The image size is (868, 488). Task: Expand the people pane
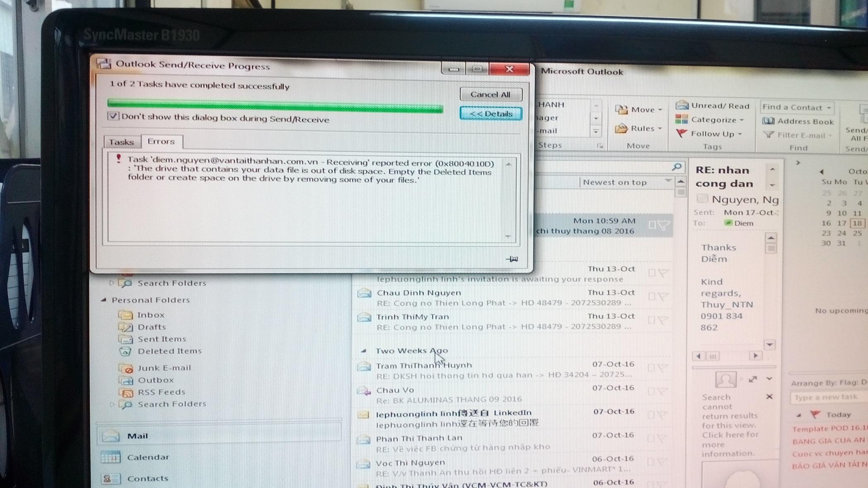(769, 379)
